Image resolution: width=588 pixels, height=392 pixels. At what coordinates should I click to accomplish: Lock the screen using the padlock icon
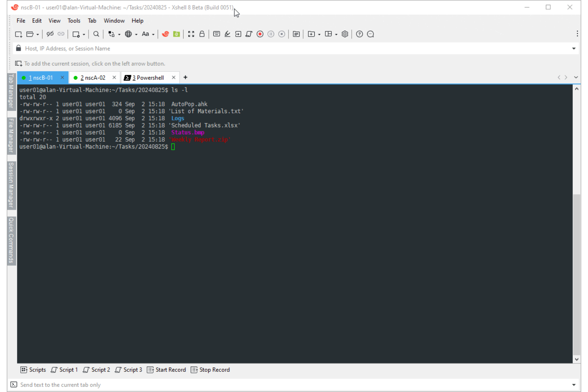point(202,34)
